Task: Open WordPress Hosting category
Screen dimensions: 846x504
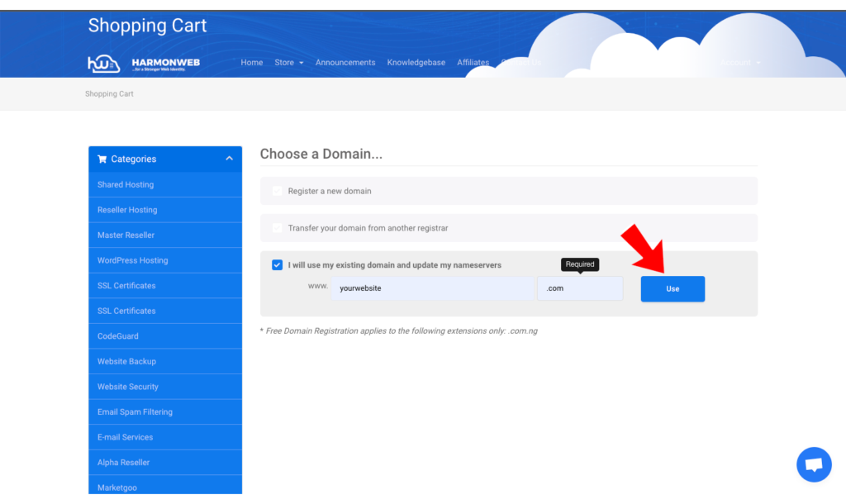Action: pos(132,260)
